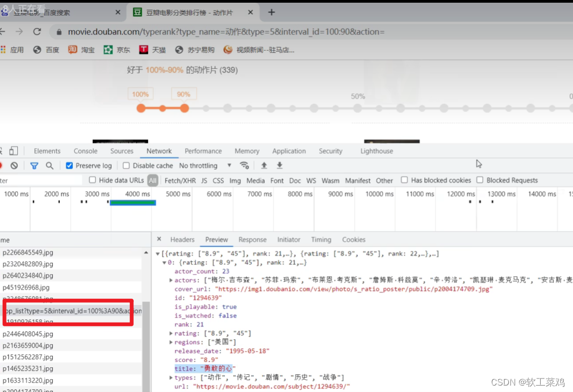The height and width of the screenshot is (392, 573).
Task: Switch to Network panel
Action: [x=159, y=151]
